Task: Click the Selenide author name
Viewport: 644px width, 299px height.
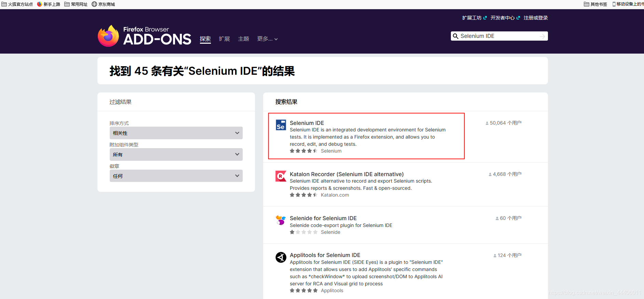Action: point(331,232)
